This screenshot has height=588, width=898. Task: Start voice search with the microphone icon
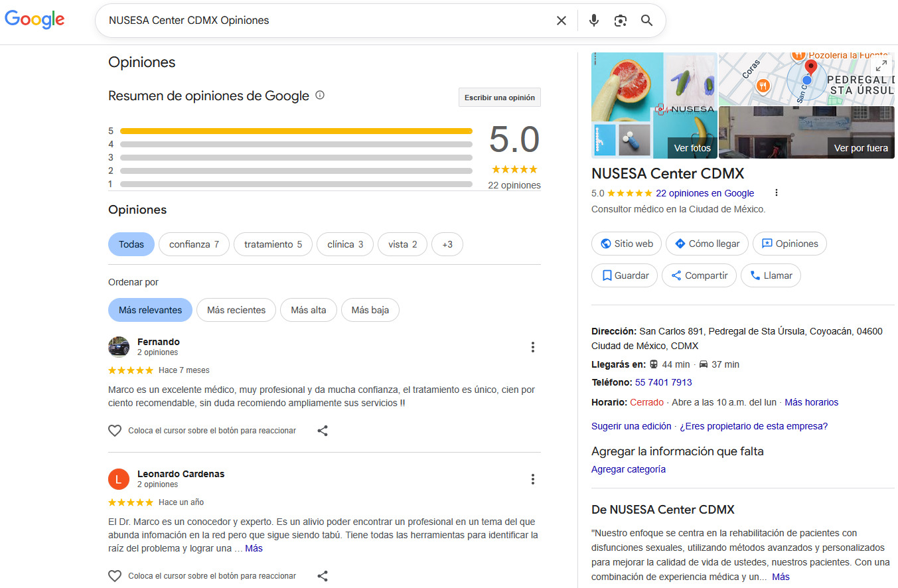click(594, 21)
